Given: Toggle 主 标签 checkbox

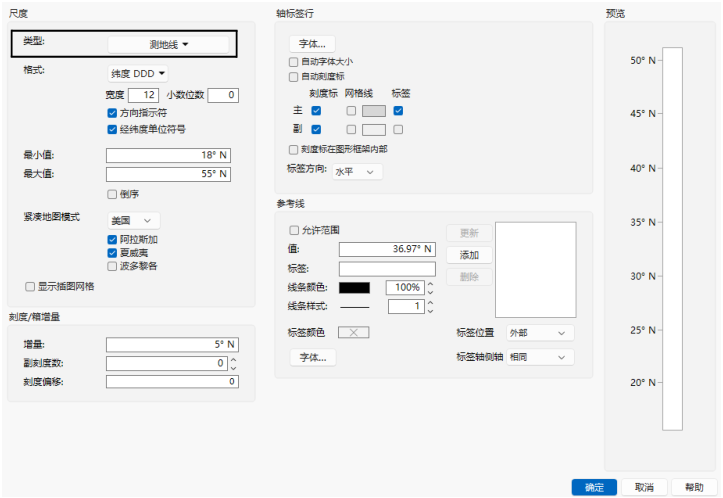Looking at the screenshot, I should (x=398, y=111).
